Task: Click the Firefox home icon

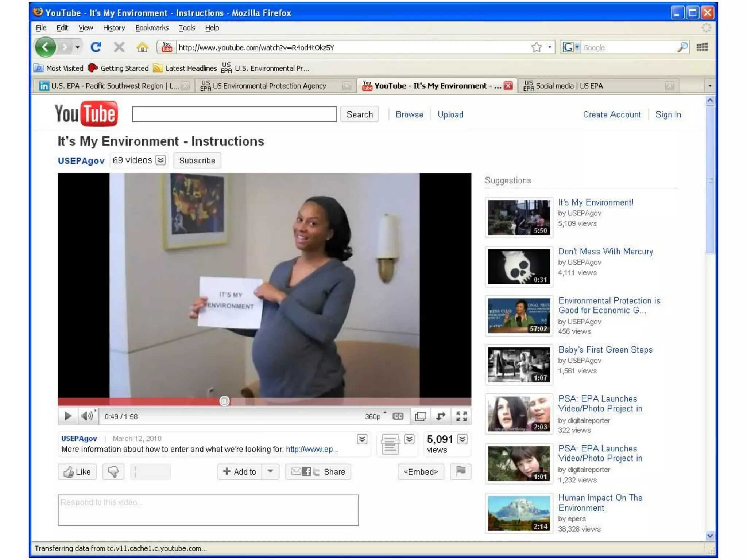Action: [142, 47]
